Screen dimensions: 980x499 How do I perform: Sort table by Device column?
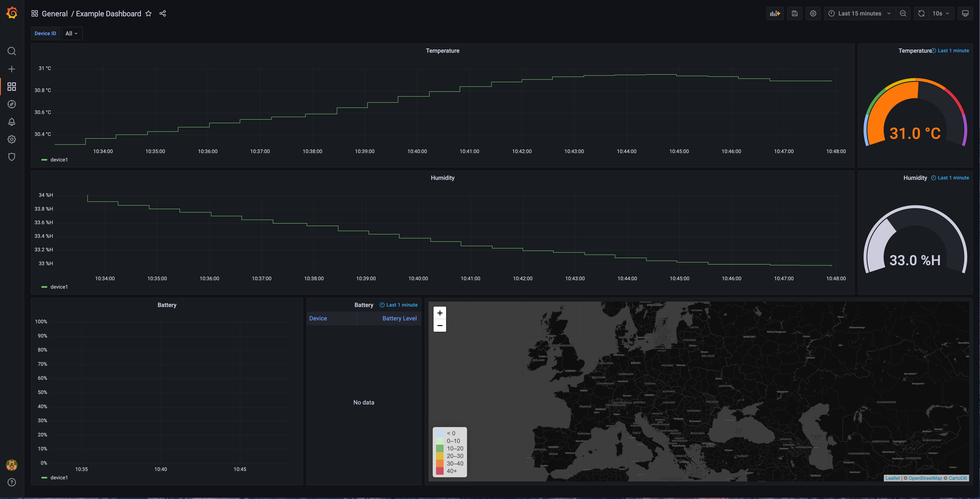(x=318, y=319)
